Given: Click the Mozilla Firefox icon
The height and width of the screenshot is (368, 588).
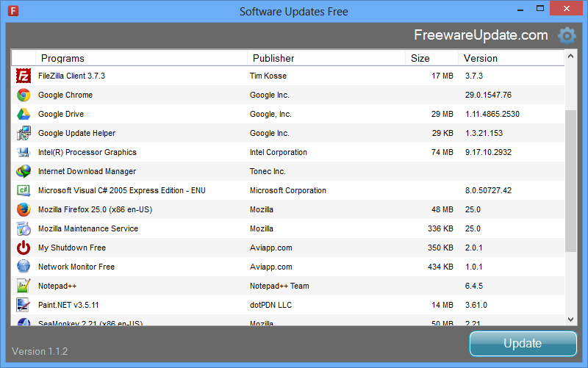Looking at the screenshot, I should [x=24, y=209].
